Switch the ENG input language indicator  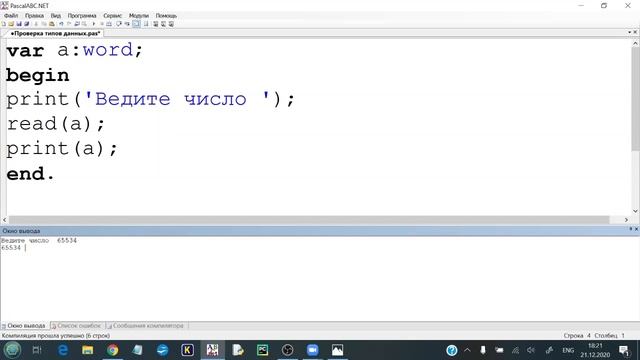point(568,350)
